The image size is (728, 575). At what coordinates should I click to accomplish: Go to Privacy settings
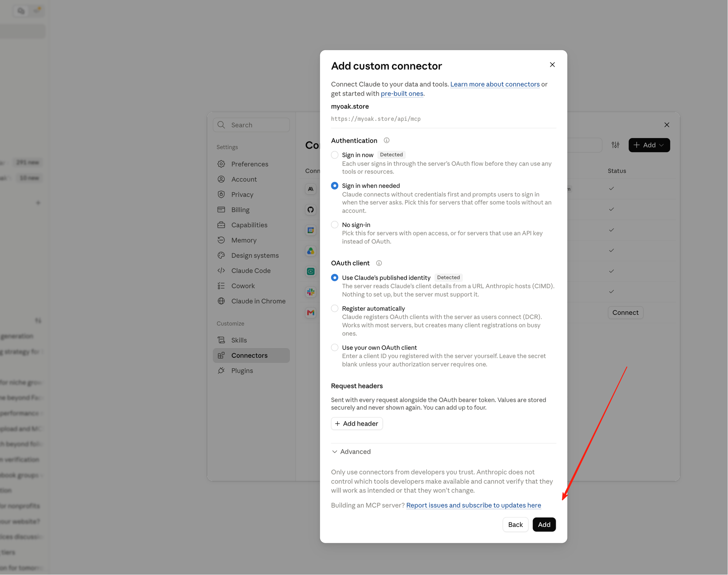point(251,195)
